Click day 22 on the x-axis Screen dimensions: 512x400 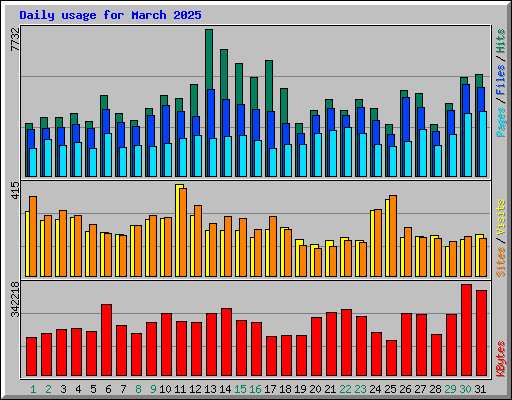point(345,389)
